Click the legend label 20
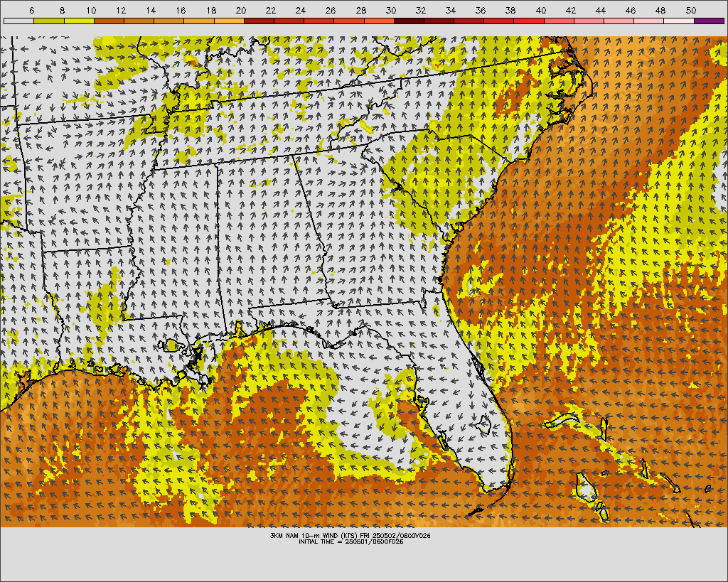This screenshot has width=728, height=582. click(x=241, y=10)
